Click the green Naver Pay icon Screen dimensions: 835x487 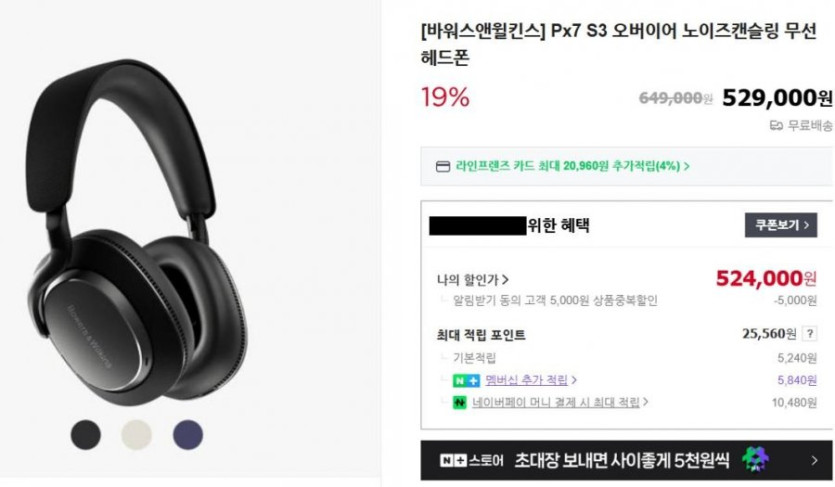pos(459,403)
